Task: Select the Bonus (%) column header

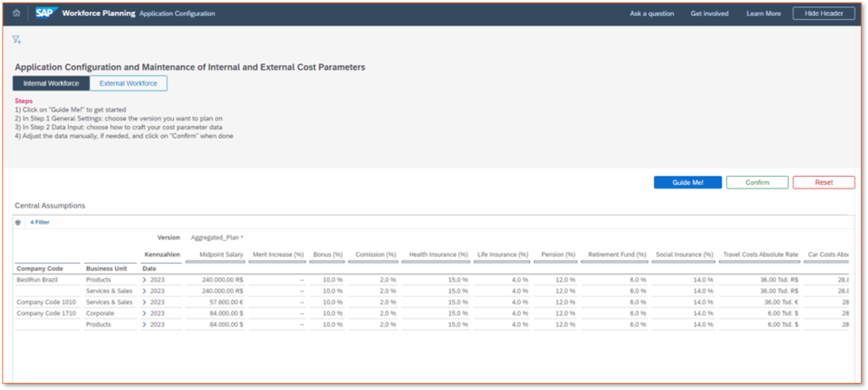Action: click(x=328, y=254)
